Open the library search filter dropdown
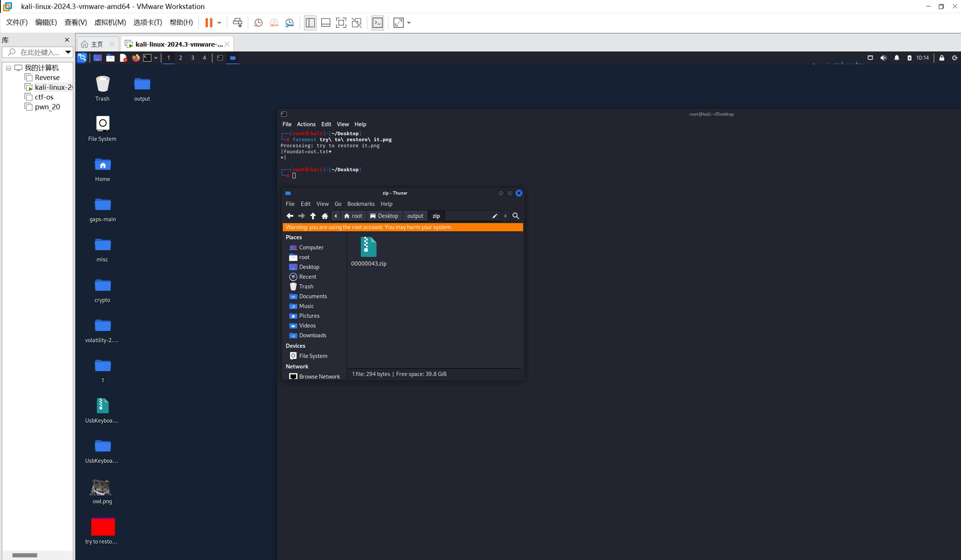The width and height of the screenshot is (961, 560). tap(68, 52)
